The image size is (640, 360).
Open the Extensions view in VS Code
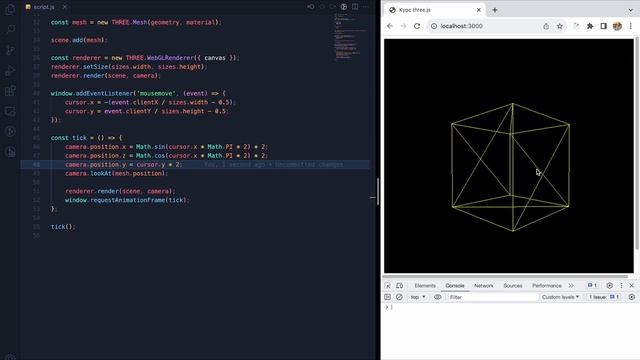tap(10, 91)
